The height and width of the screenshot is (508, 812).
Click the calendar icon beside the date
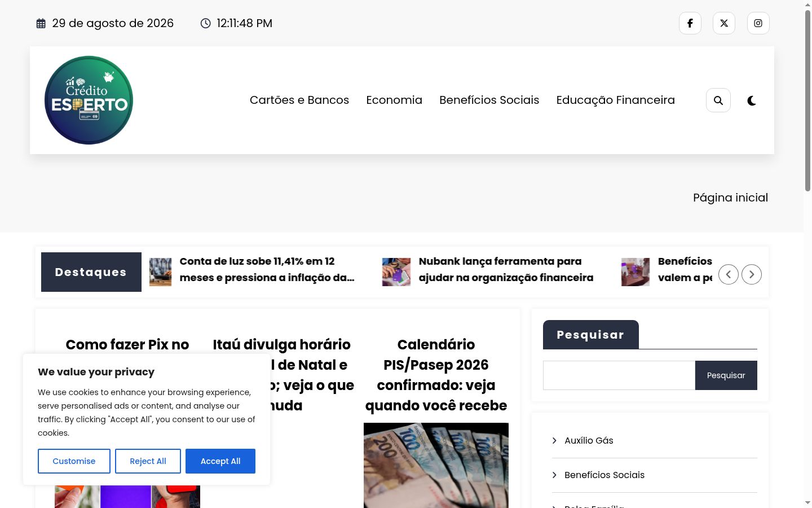41,23
